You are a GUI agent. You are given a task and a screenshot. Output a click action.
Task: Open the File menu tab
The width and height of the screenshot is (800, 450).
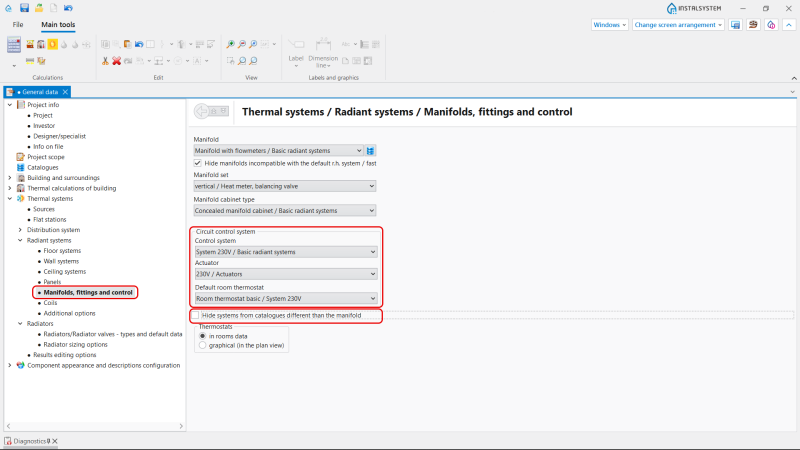[18, 24]
